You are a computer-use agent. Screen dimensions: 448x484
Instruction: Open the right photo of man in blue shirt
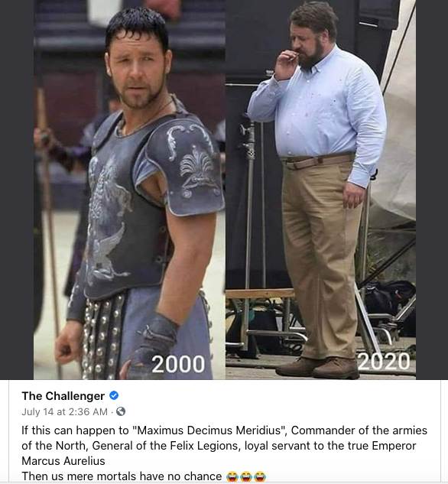coord(320,190)
